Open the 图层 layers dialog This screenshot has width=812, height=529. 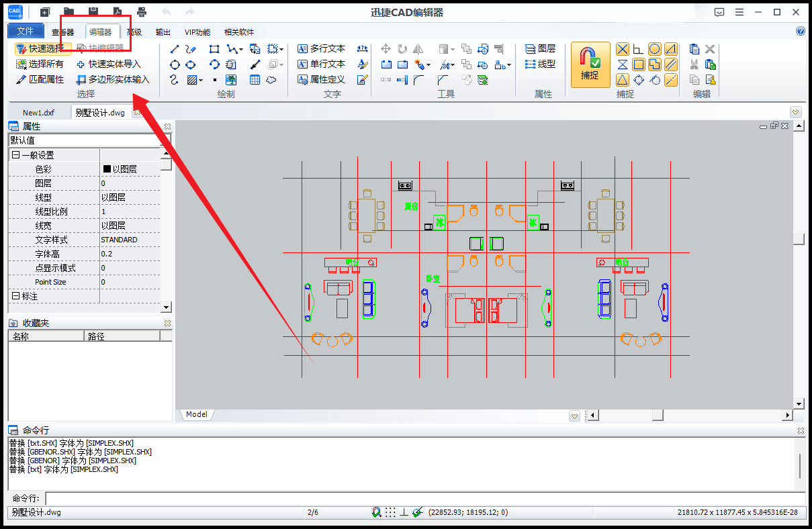540,49
